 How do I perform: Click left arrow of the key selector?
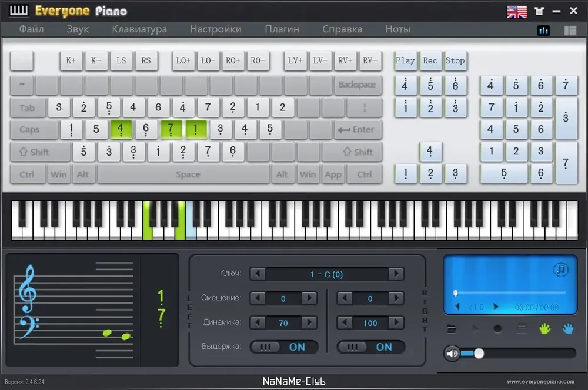(x=258, y=274)
